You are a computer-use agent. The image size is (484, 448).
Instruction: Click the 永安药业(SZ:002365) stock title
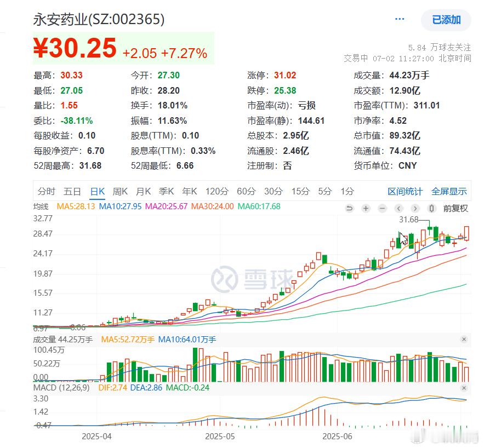coord(99,20)
